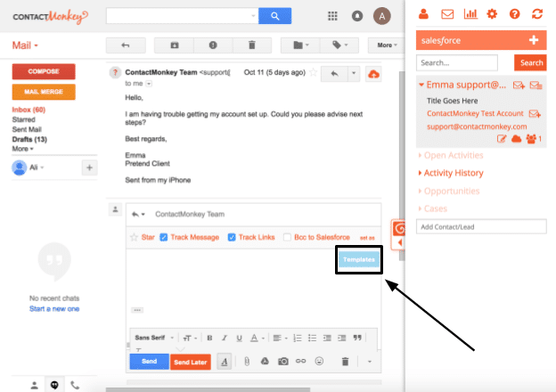Open the Google apps grid
The height and width of the screenshot is (392, 556).
click(332, 16)
